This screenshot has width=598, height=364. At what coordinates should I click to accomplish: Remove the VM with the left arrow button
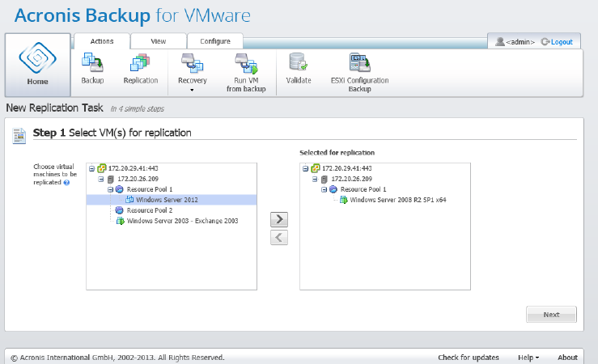pyautogui.click(x=279, y=238)
